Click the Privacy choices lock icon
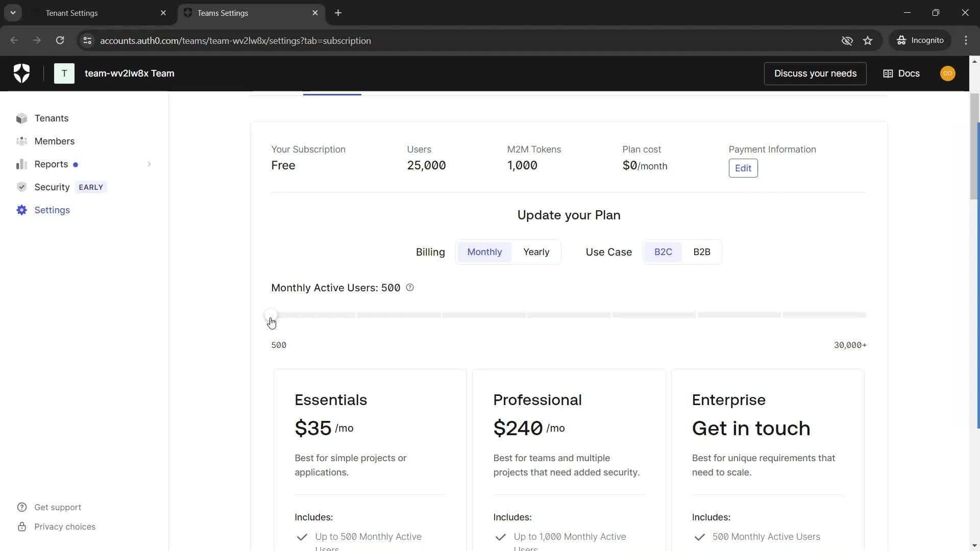 pos(22,527)
